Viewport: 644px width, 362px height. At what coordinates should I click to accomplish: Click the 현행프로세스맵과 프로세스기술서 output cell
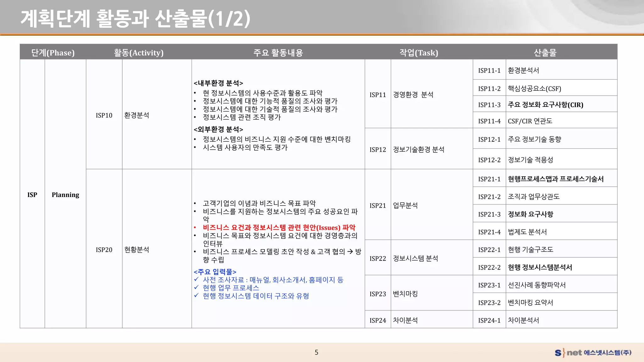[x=562, y=179]
